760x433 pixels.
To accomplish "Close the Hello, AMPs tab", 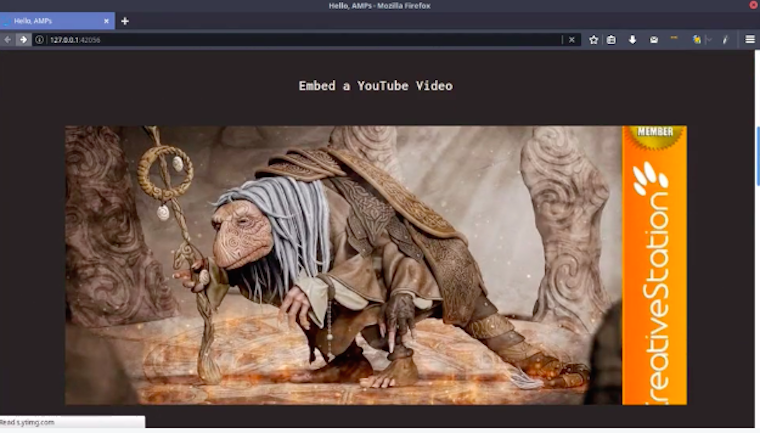I will click(x=106, y=21).
